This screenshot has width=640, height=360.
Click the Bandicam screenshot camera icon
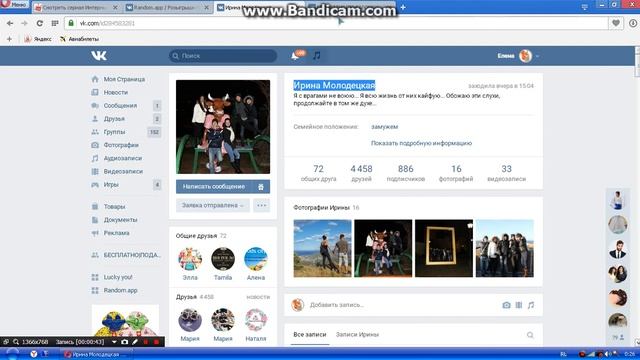[124, 342]
